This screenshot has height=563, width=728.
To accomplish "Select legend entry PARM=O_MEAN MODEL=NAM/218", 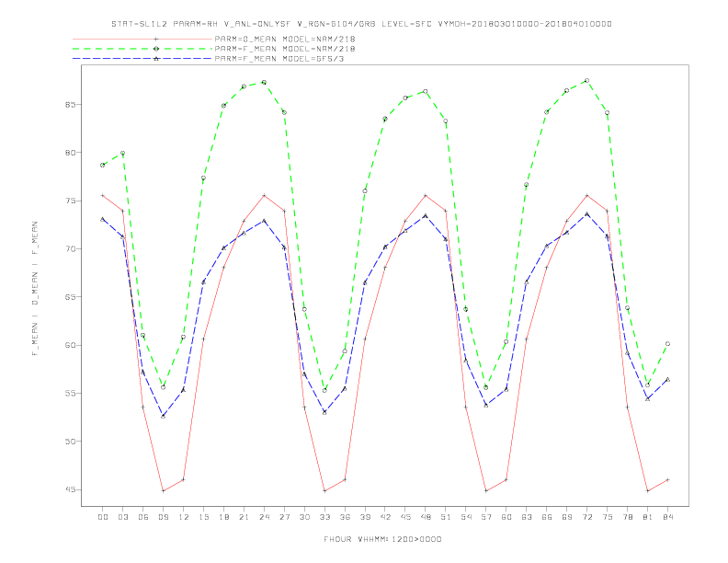I will [285, 39].
